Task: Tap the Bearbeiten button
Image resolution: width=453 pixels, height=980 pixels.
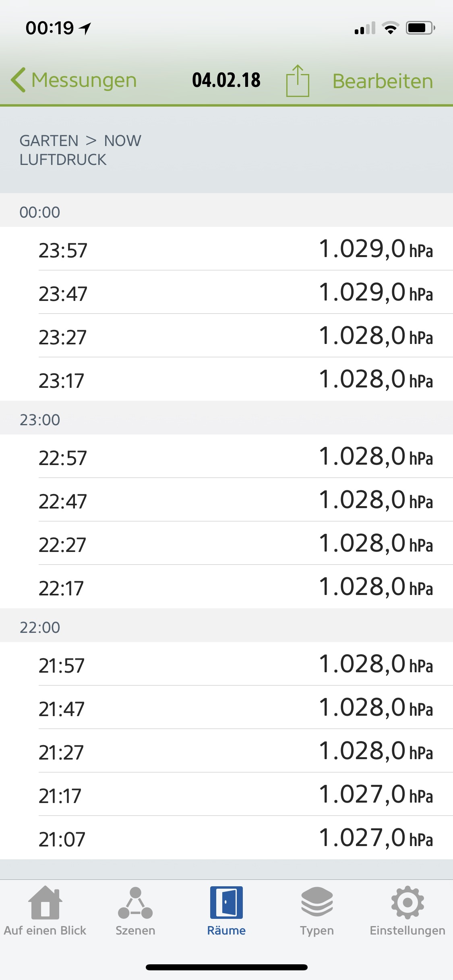Action: pyautogui.click(x=383, y=81)
